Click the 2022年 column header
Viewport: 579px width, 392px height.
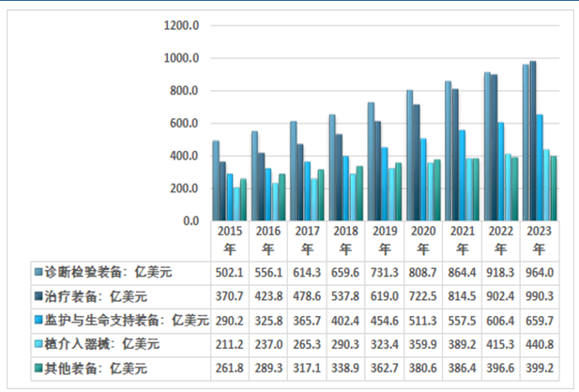[x=501, y=240]
